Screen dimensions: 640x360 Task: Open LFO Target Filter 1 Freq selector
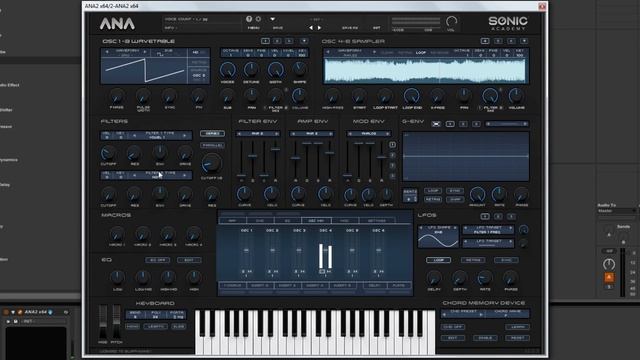click(x=487, y=230)
